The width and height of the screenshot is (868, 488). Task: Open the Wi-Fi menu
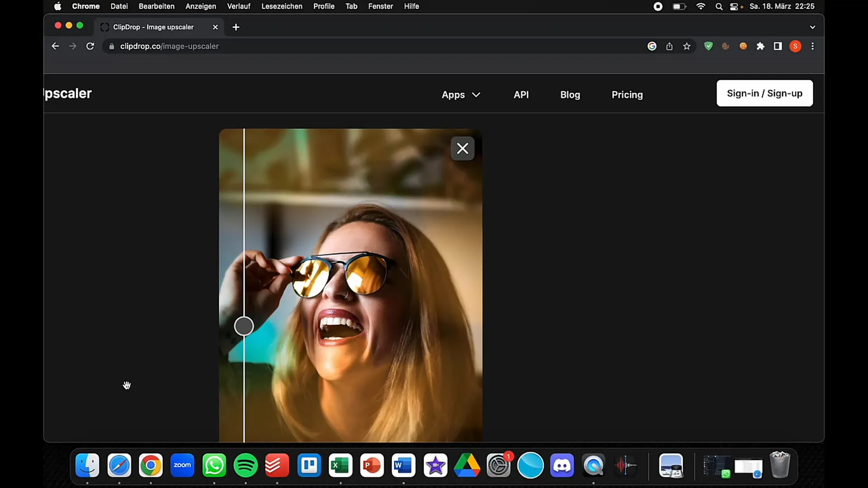(x=701, y=6)
